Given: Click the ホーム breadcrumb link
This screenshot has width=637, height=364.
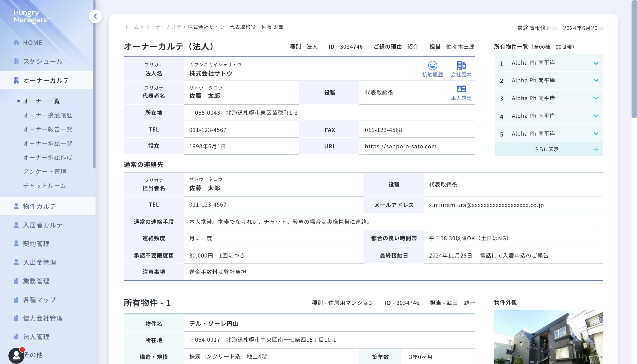Looking at the screenshot, I should pos(131,27).
